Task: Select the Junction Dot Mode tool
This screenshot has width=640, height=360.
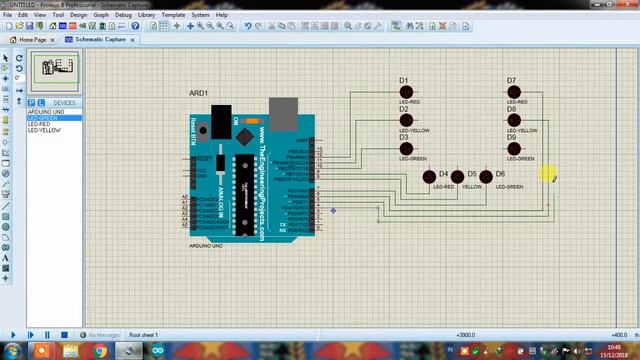Action: click(6, 78)
